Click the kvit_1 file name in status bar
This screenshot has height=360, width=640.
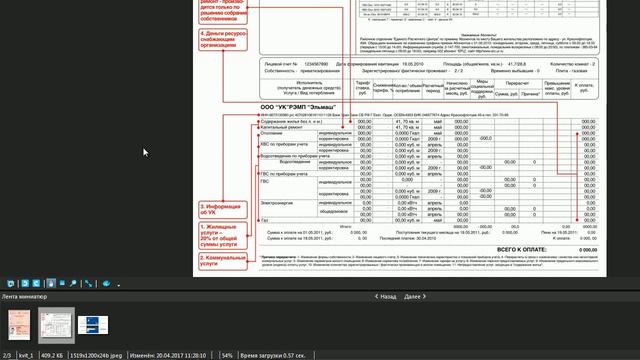click(x=26, y=356)
